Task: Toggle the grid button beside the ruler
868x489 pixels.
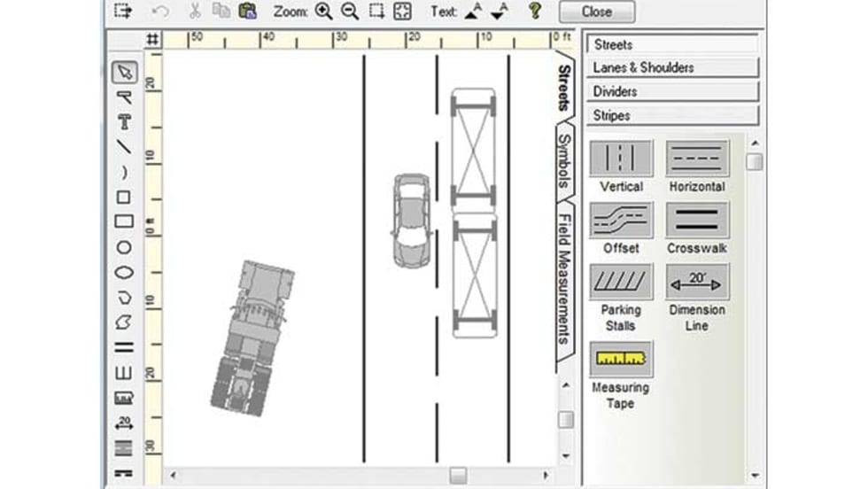Action: click(152, 40)
